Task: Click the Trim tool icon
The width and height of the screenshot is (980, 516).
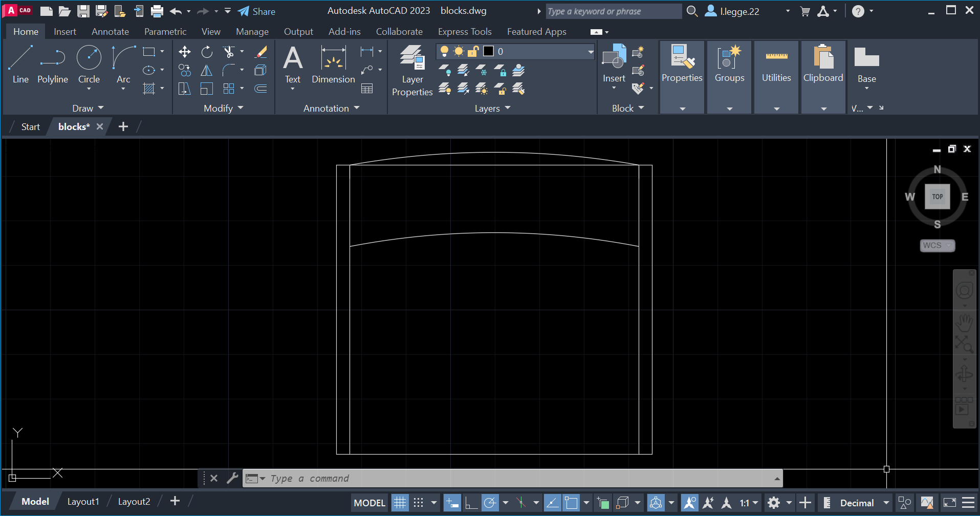Action: pyautogui.click(x=229, y=52)
